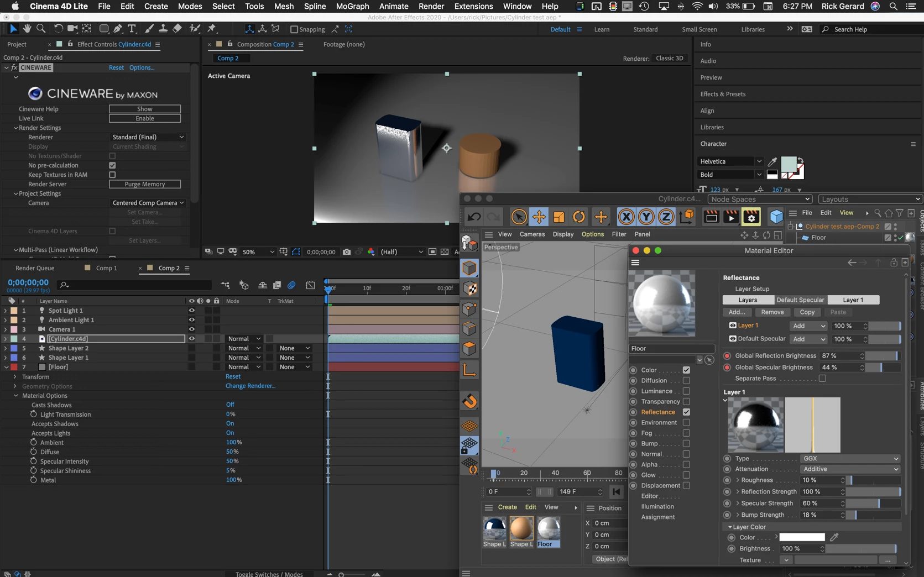Viewport: 924px width, 577px height.
Task: Click the snapshot camera icon below composition
Action: 347,252
